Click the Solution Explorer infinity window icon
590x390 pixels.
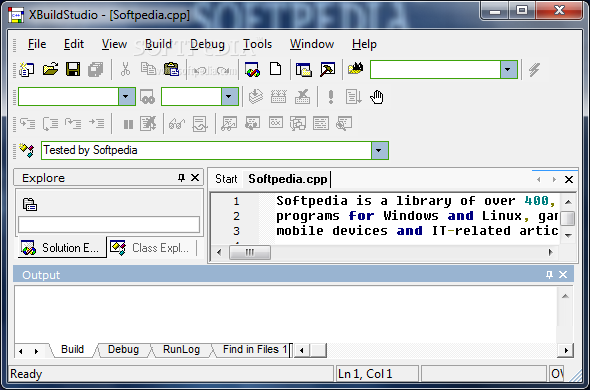click(x=252, y=70)
